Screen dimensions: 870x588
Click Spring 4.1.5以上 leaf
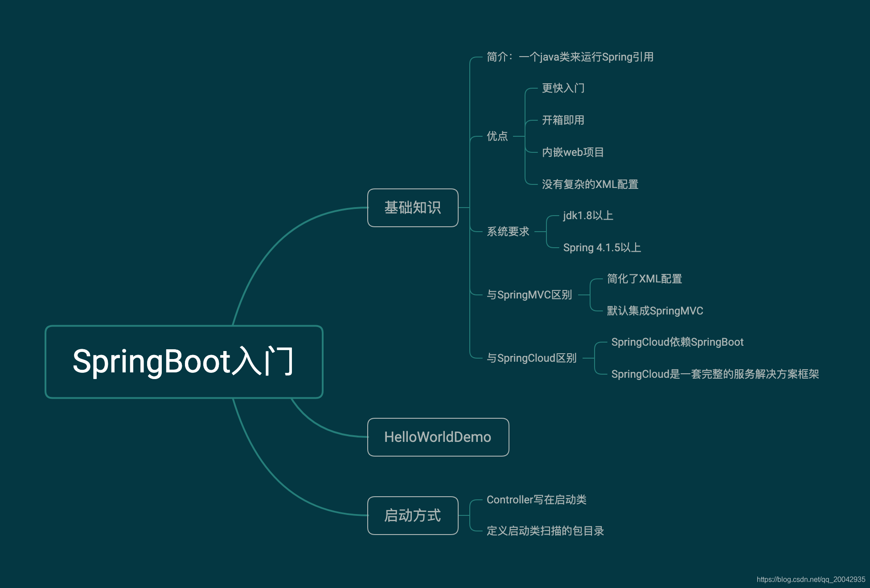[x=602, y=248]
